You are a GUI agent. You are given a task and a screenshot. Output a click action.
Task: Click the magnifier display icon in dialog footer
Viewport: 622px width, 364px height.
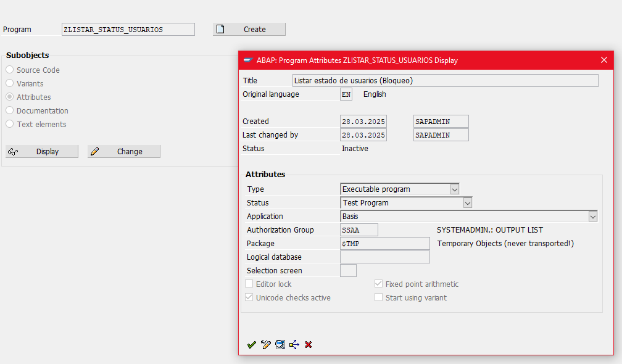280,345
